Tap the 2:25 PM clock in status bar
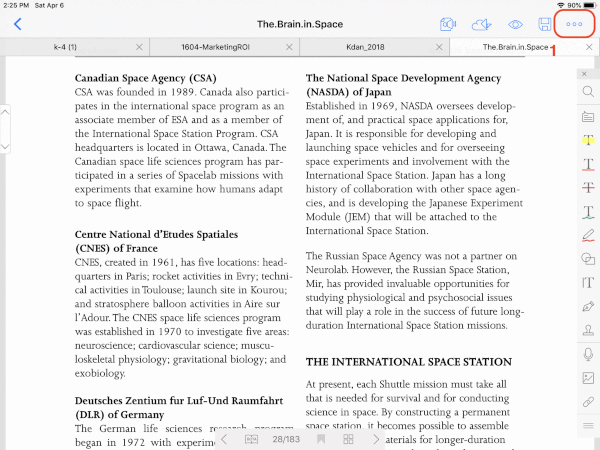 point(16,5)
